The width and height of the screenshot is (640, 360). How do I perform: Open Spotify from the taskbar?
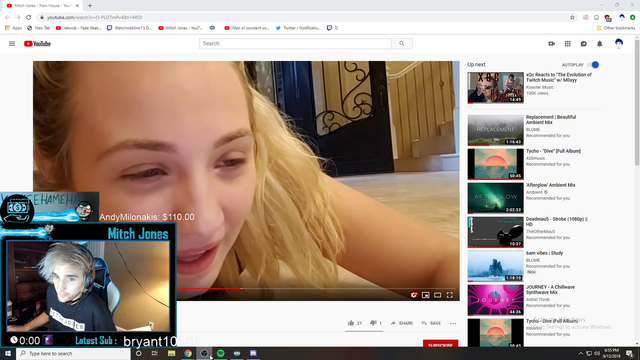coord(220,353)
